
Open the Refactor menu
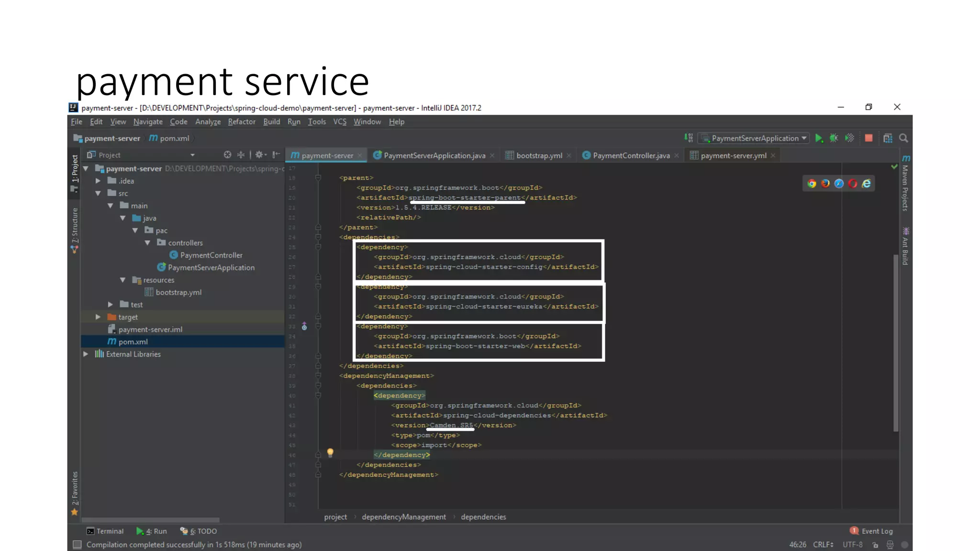(x=242, y=122)
